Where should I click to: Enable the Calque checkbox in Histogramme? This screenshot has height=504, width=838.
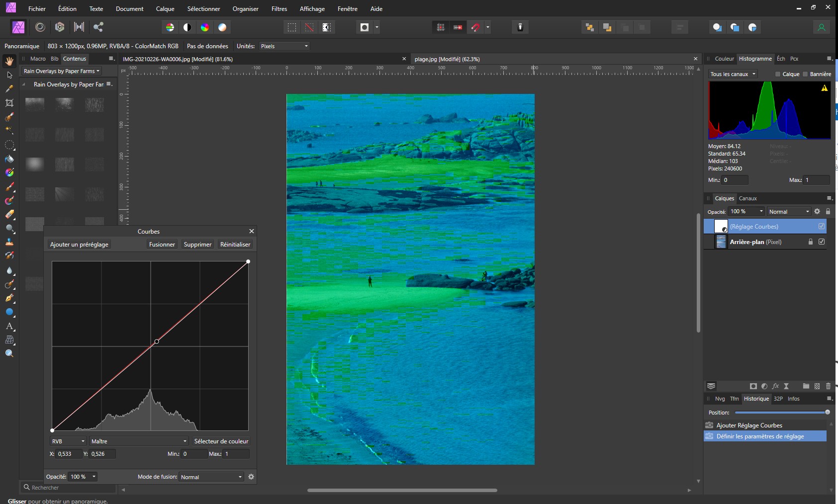click(778, 74)
